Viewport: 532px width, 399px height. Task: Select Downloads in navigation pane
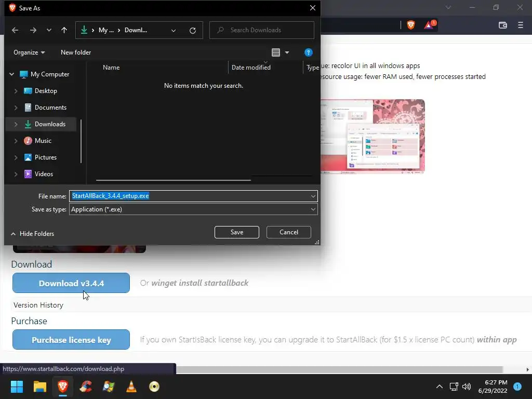point(50,124)
